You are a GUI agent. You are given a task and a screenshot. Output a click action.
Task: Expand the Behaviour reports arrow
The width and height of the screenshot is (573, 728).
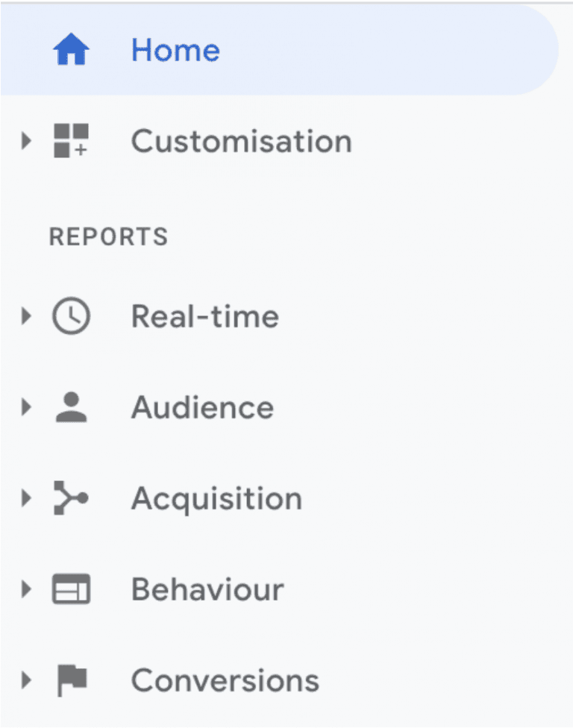pos(26,589)
